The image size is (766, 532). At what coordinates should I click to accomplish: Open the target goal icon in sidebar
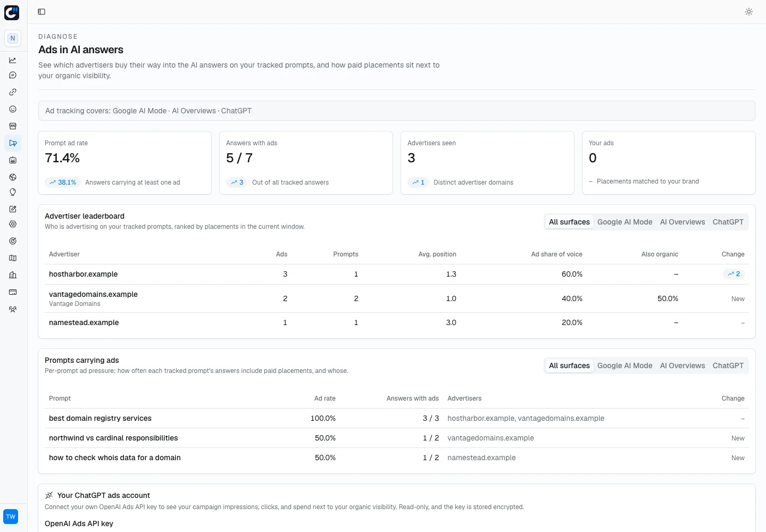pyautogui.click(x=13, y=241)
